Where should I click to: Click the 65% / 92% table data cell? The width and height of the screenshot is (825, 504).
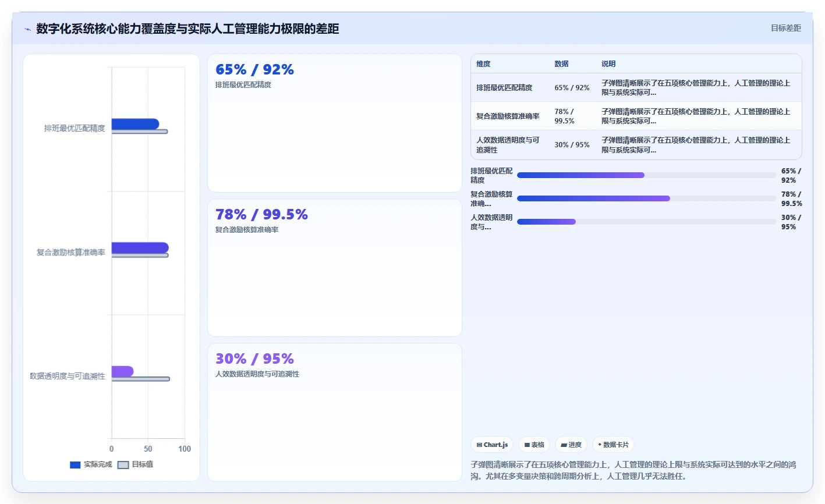click(572, 88)
